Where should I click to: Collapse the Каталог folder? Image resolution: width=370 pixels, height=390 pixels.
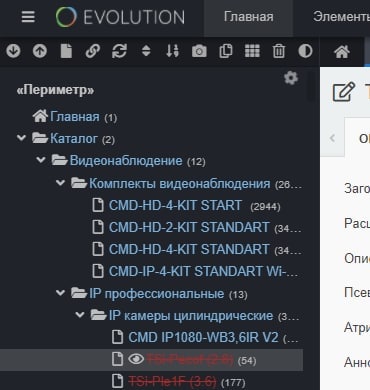21,138
